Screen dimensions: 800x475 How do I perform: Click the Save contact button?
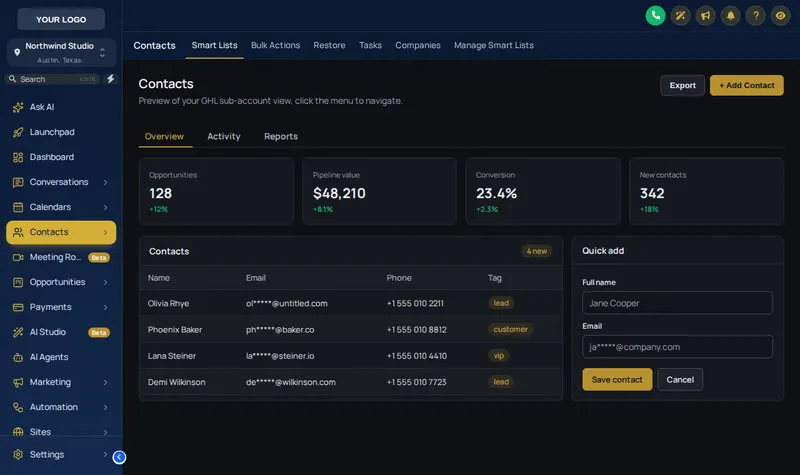tap(617, 380)
